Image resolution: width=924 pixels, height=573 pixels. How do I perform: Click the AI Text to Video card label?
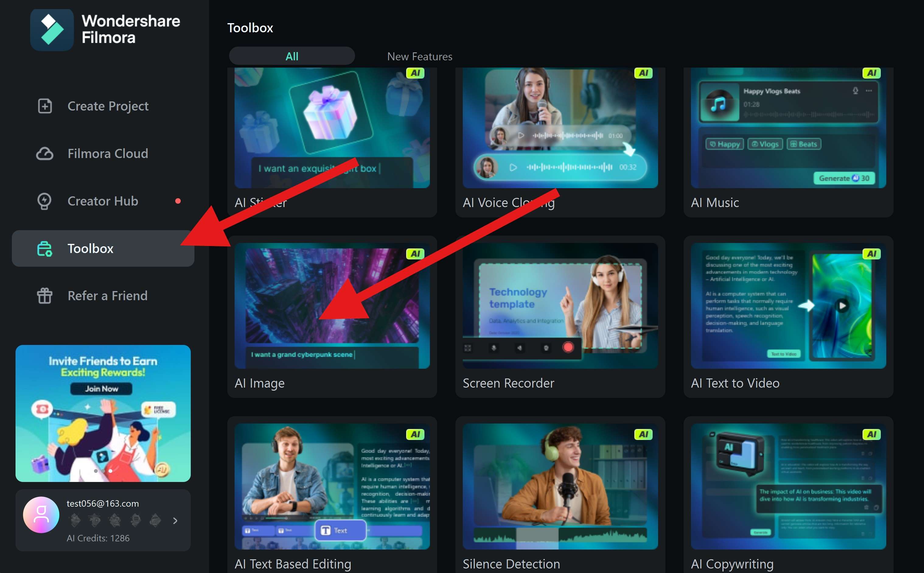[735, 383]
